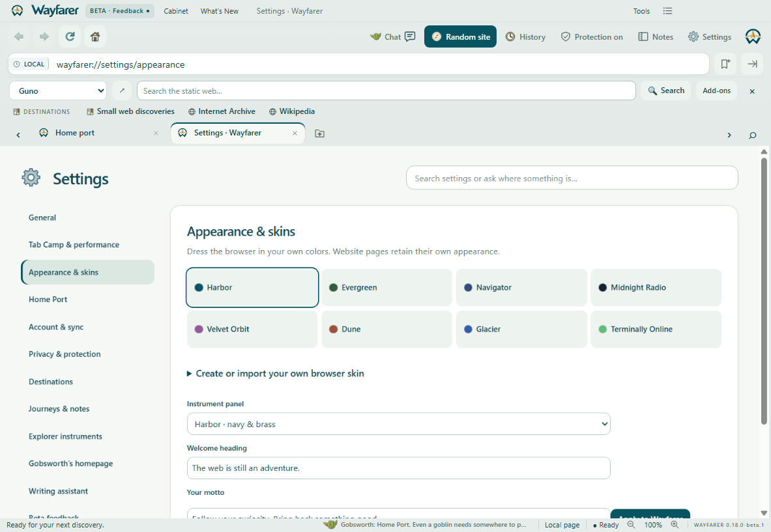
Task: Zoom in with the status bar plus magnifier
Action: click(x=675, y=525)
